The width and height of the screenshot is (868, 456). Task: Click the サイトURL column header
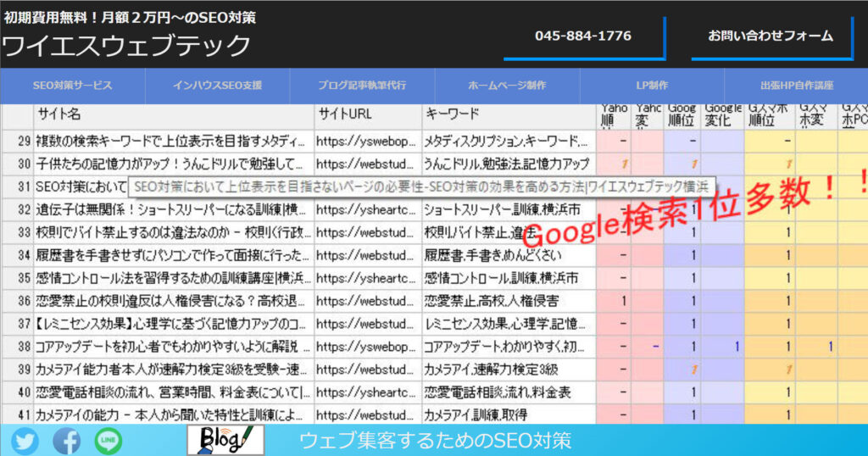[x=368, y=115]
